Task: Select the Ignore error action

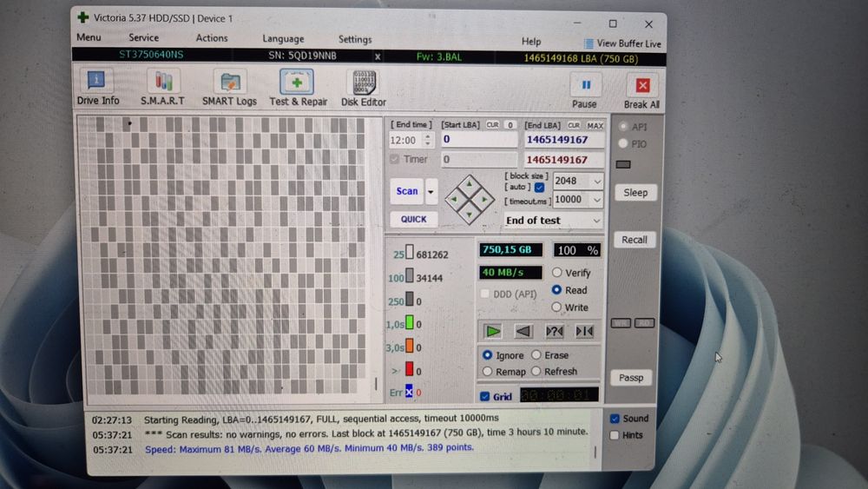Action: pos(503,355)
